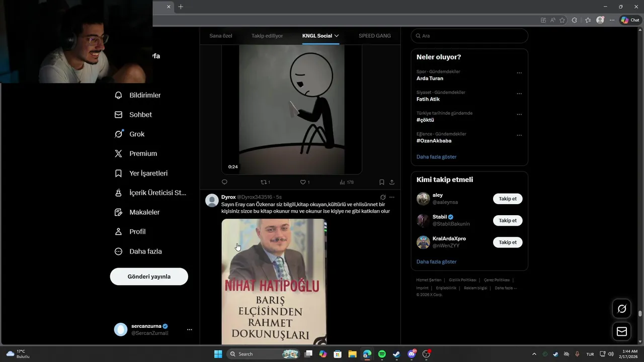644x362 pixels.
Task: Open more options for #çöktü trend
Action: pos(519,115)
